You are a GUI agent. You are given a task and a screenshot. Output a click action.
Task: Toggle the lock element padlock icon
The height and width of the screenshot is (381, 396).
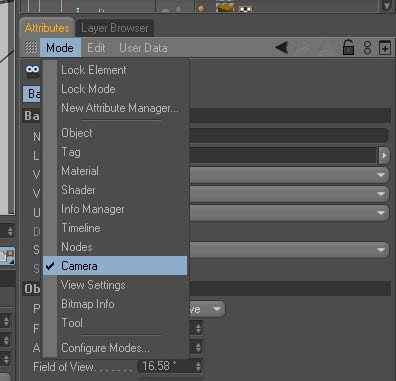tap(348, 47)
